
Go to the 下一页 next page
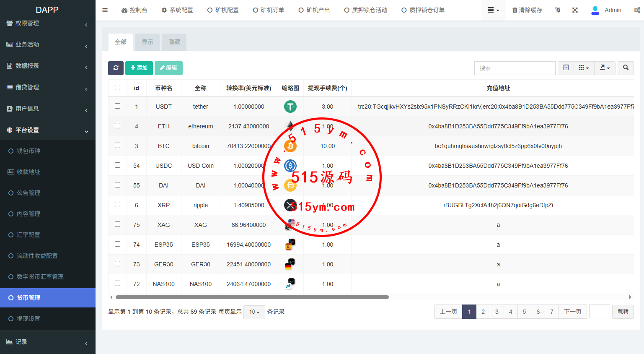573,312
